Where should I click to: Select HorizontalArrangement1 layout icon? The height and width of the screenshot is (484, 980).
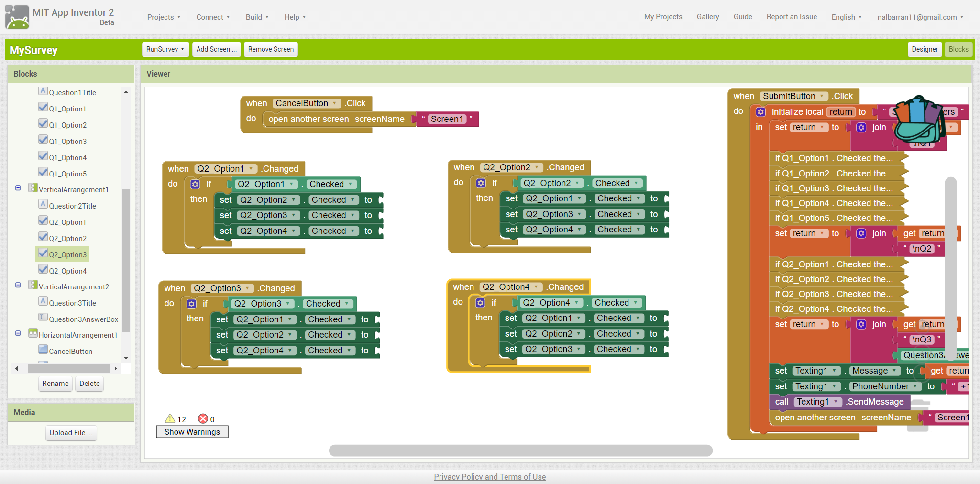(x=33, y=333)
